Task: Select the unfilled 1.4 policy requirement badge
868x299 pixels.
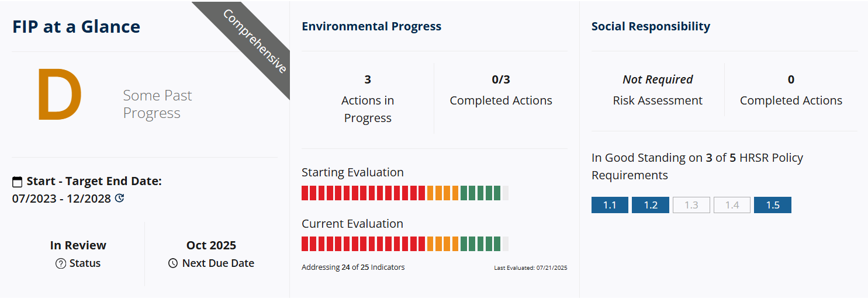Action: [x=732, y=205]
